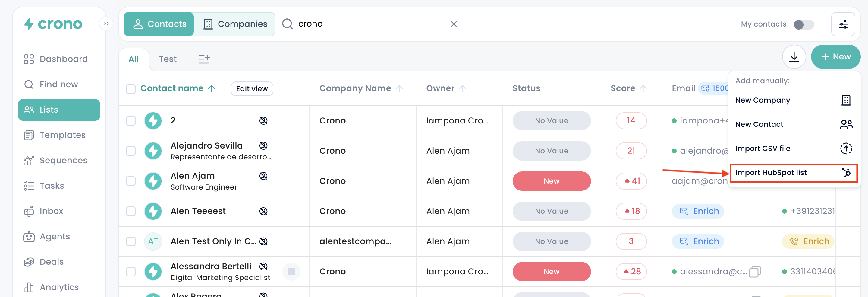Check the box for Alen Teeeest row
This screenshot has height=297, width=868.
click(x=131, y=211)
